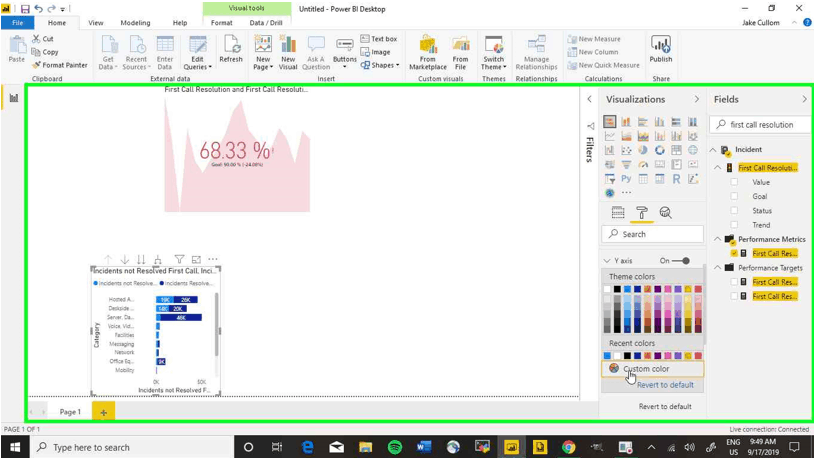Collapse the Visualizations pane with its chevron
The image size is (815, 458).
(x=696, y=99)
